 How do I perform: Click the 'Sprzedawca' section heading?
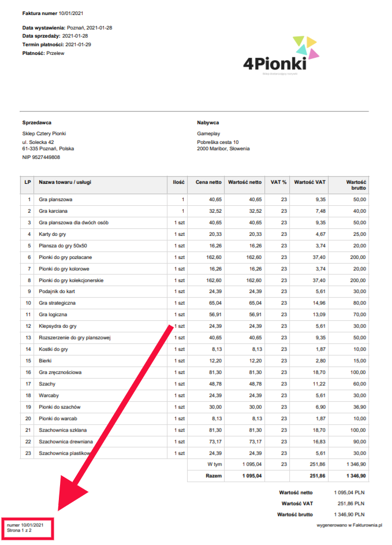[37, 123]
